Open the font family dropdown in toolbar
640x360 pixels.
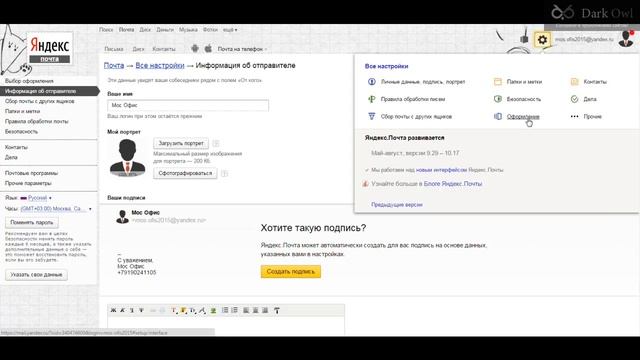[202, 311]
